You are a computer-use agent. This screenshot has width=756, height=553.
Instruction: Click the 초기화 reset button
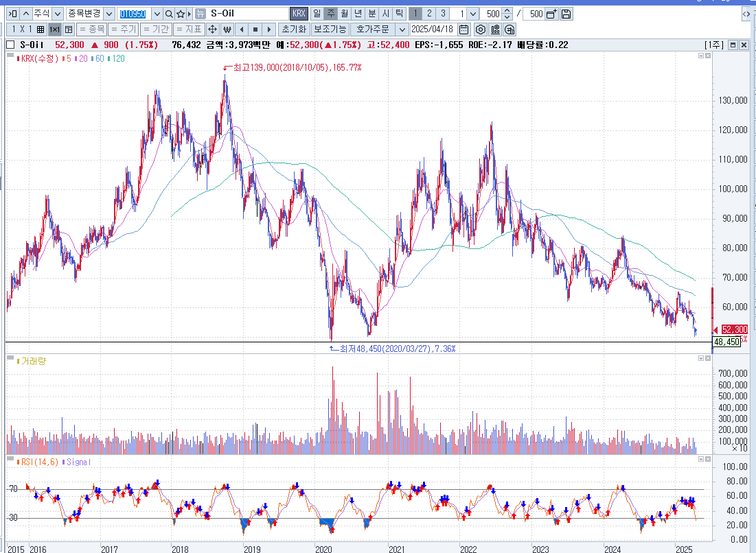[294, 30]
